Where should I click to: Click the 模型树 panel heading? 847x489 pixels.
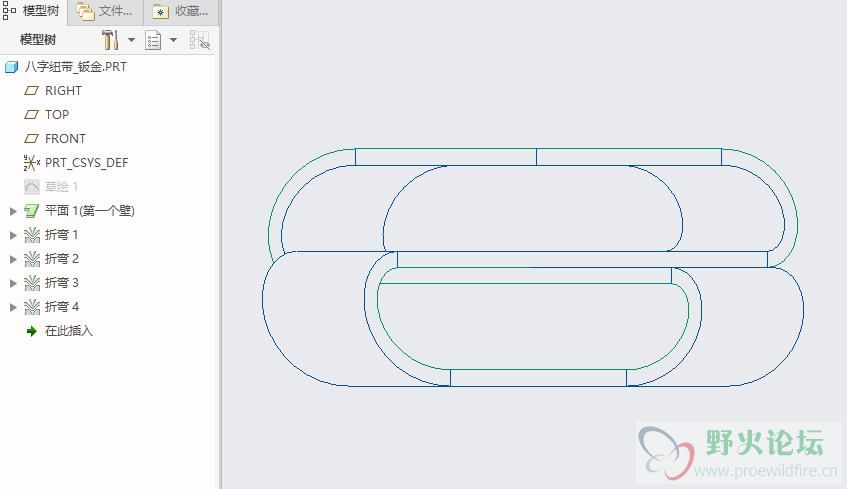point(38,40)
